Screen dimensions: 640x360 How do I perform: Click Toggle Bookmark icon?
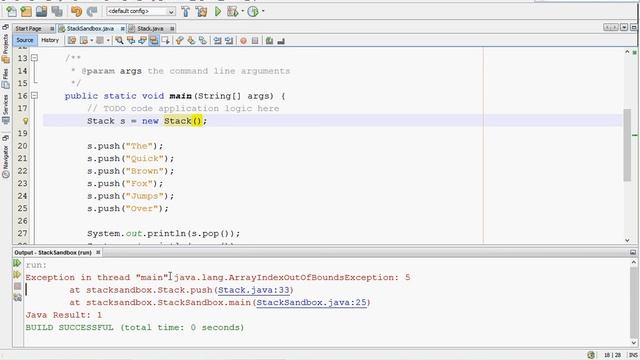point(202,40)
